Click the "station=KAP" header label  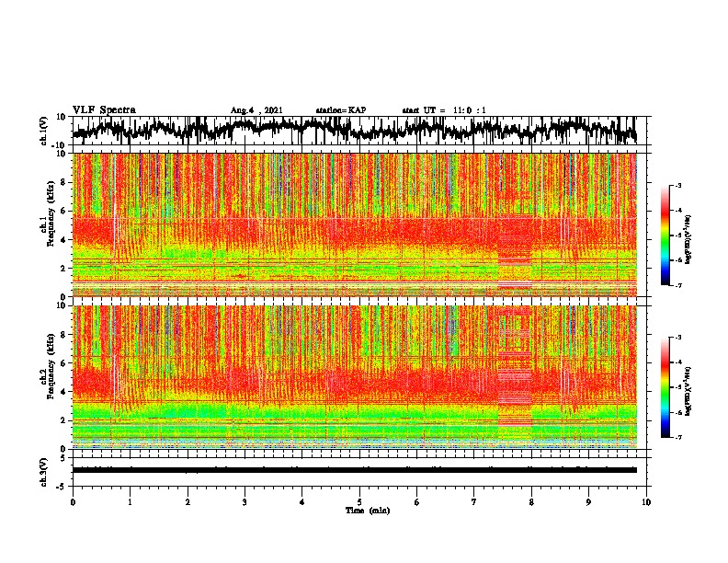click(x=341, y=110)
